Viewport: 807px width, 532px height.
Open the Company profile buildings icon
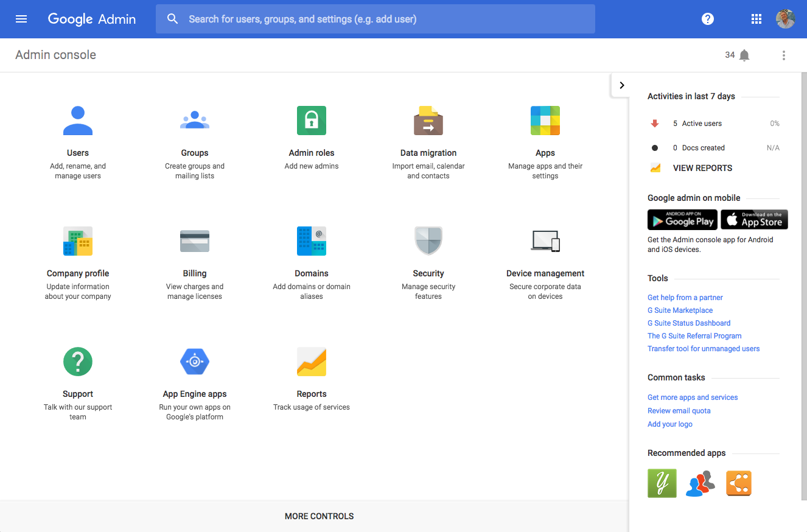[78, 241]
